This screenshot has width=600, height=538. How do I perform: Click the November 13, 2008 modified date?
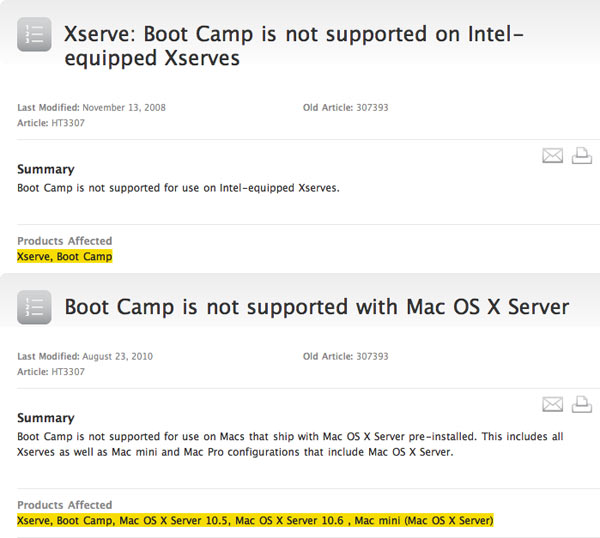click(x=115, y=107)
